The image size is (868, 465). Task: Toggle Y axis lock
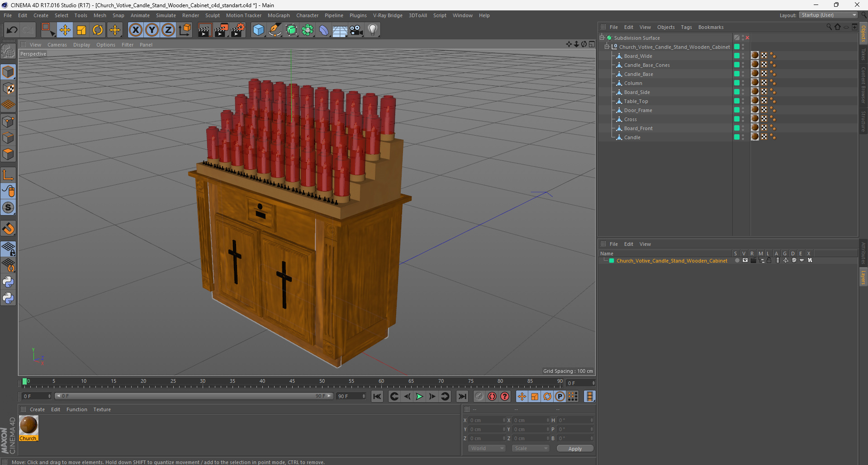[152, 30]
